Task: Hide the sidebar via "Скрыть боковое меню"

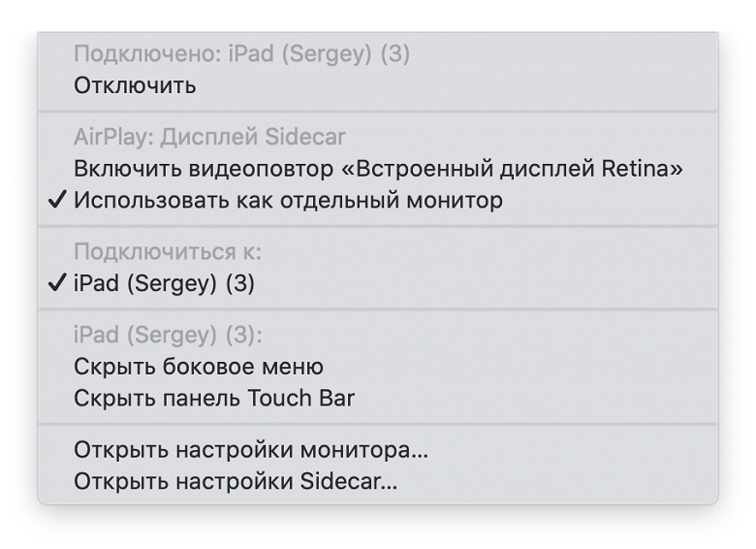Action: pyautogui.click(x=198, y=367)
